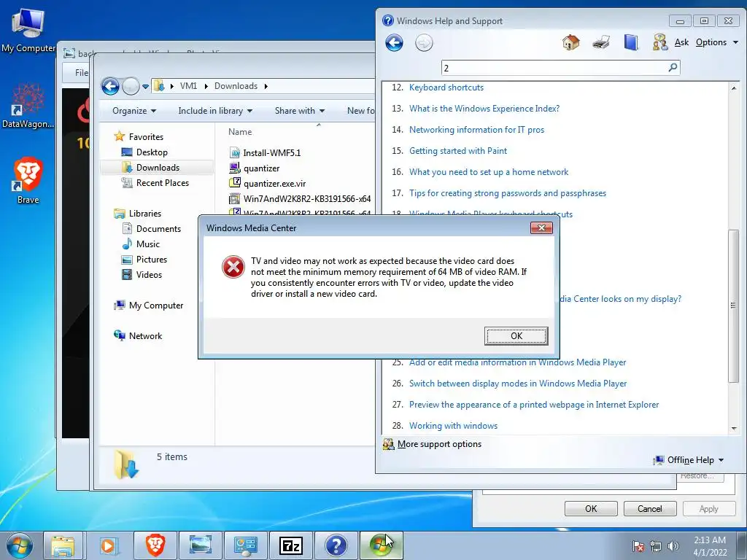
Task: Open Networking information for IT pros link
Action: tap(476, 130)
